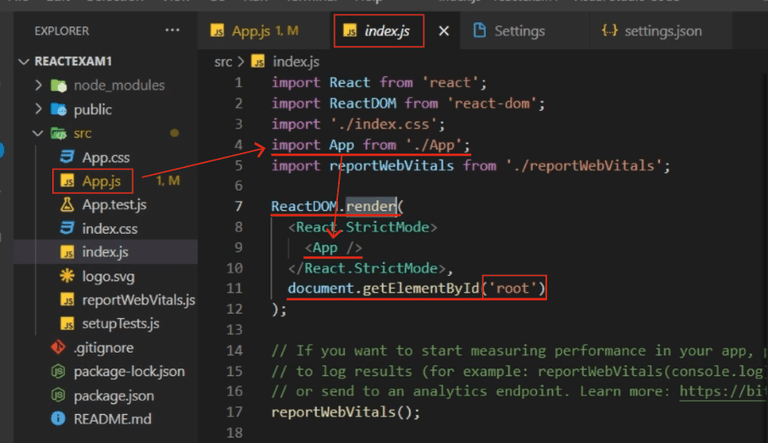The height and width of the screenshot is (443, 768).
Task: Click the logo.svg file icon
Action: (x=67, y=276)
